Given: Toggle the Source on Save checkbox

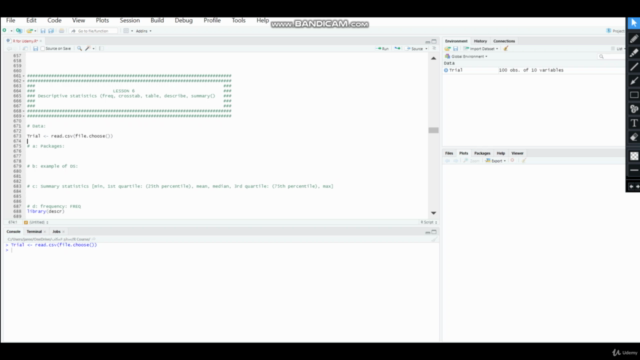Looking at the screenshot, I should [42, 49].
